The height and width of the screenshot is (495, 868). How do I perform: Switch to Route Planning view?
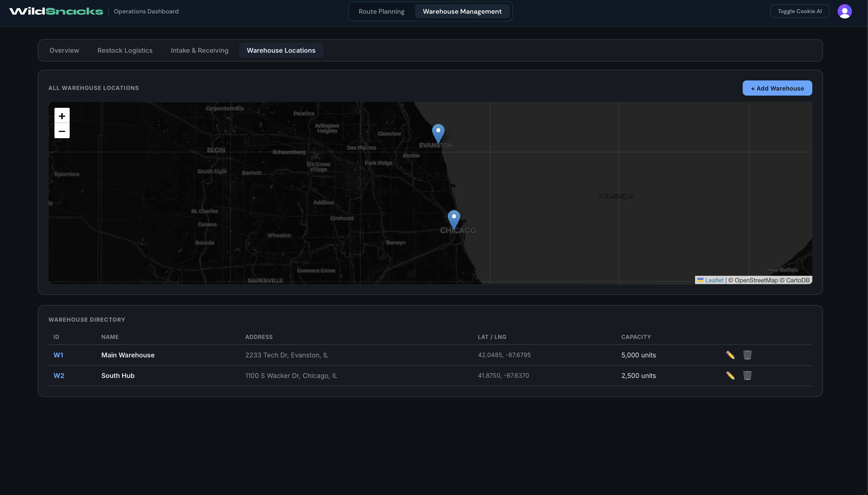pyautogui.click(x=381, y=12)
